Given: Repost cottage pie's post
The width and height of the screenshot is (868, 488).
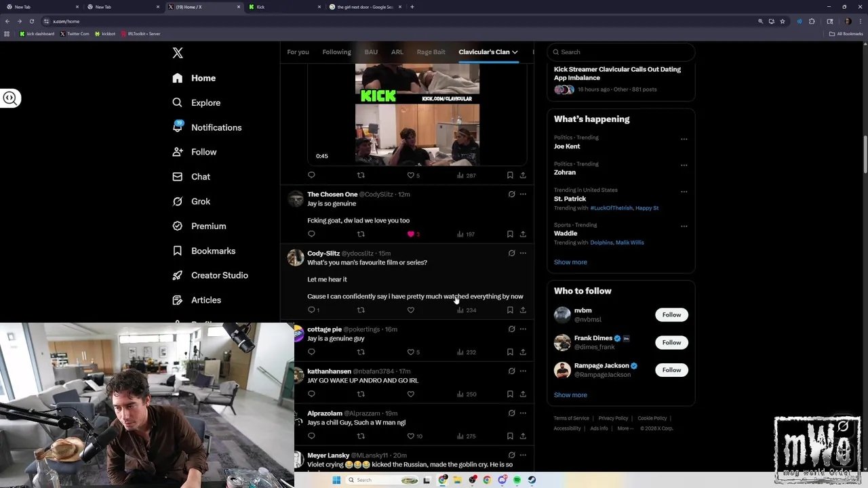Looking at the screenshot, I should 361,352.
